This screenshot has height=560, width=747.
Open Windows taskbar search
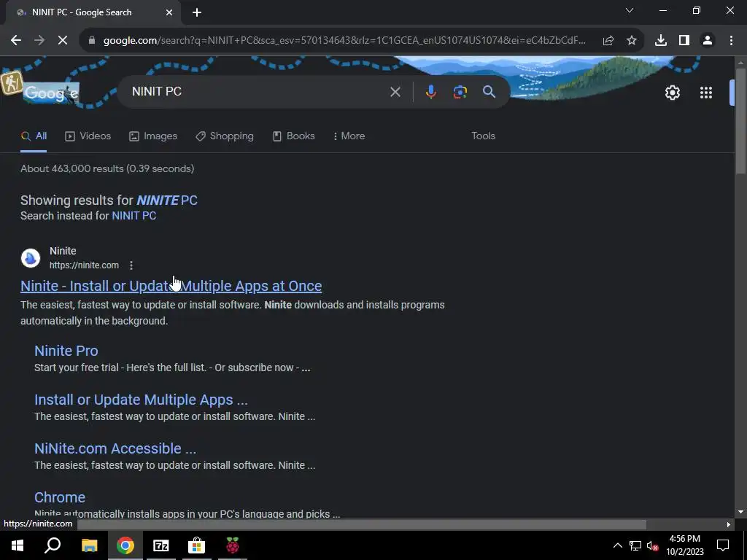click(x=53, y=545)
